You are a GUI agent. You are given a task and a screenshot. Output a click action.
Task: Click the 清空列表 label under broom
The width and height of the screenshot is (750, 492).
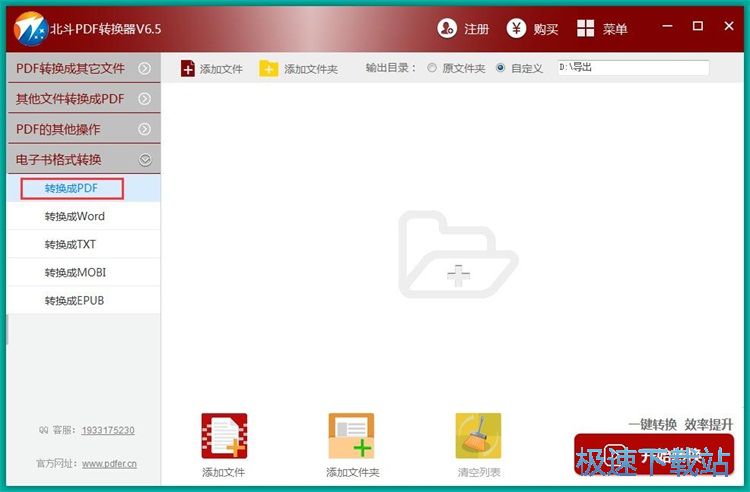479,472
